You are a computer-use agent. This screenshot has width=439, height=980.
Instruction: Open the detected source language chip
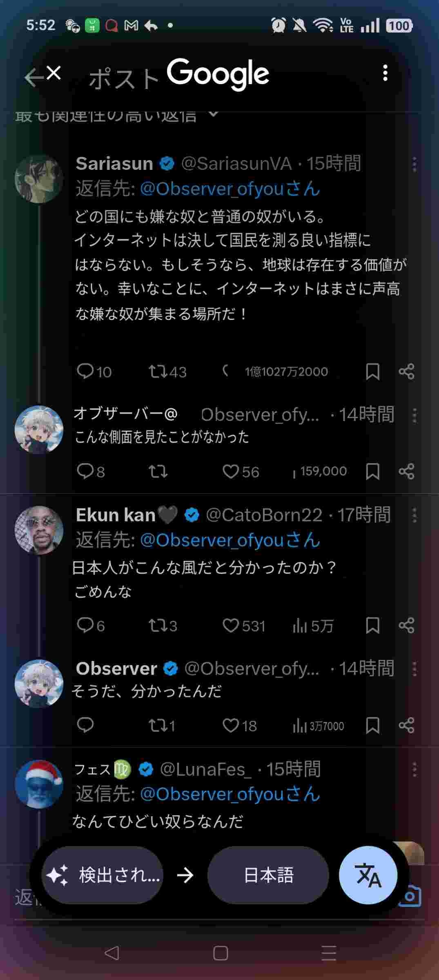(103, 875)
